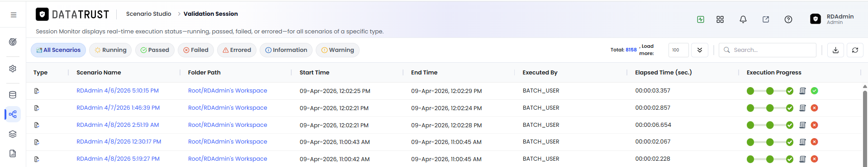This screenshot has width=868, height=167.
Task: Go to Scenario Studio breadcrumb
Action: point(149,14)
